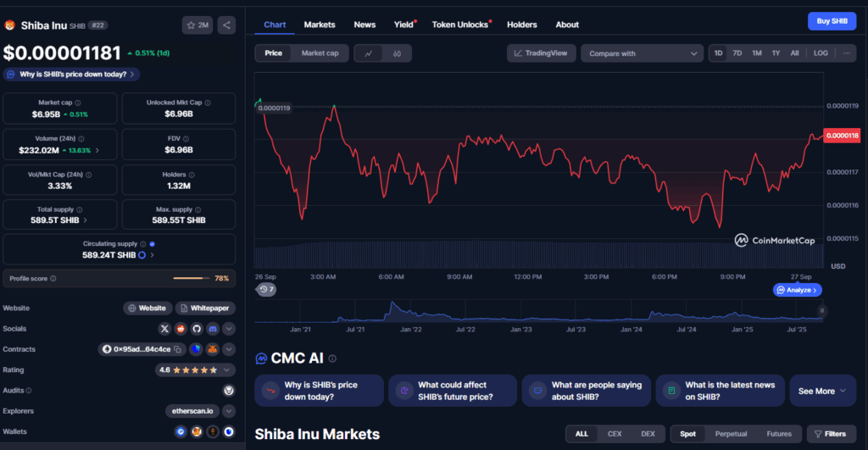
Task: Click the third dark wallet icon in Wallets
Action: [x=213, y=431]
